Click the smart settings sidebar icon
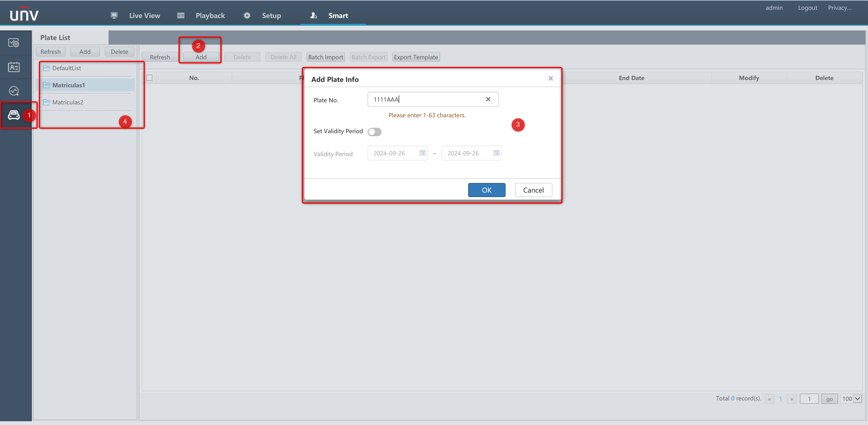Viewport: 868px width, 425px height. [14, 43]
